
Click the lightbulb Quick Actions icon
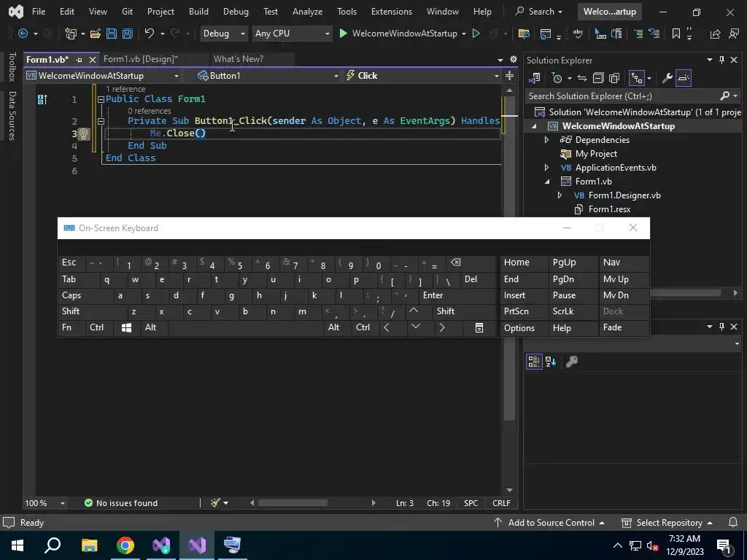click(83, 134)
